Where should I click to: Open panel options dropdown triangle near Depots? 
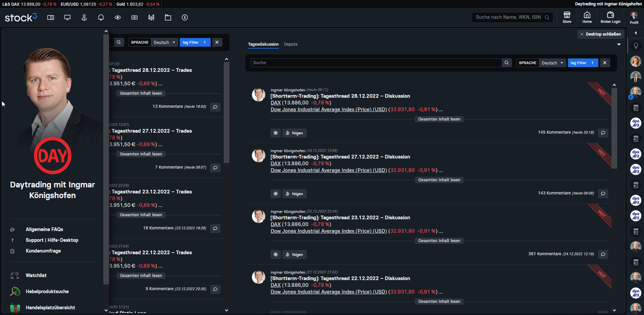click(619, 45)
